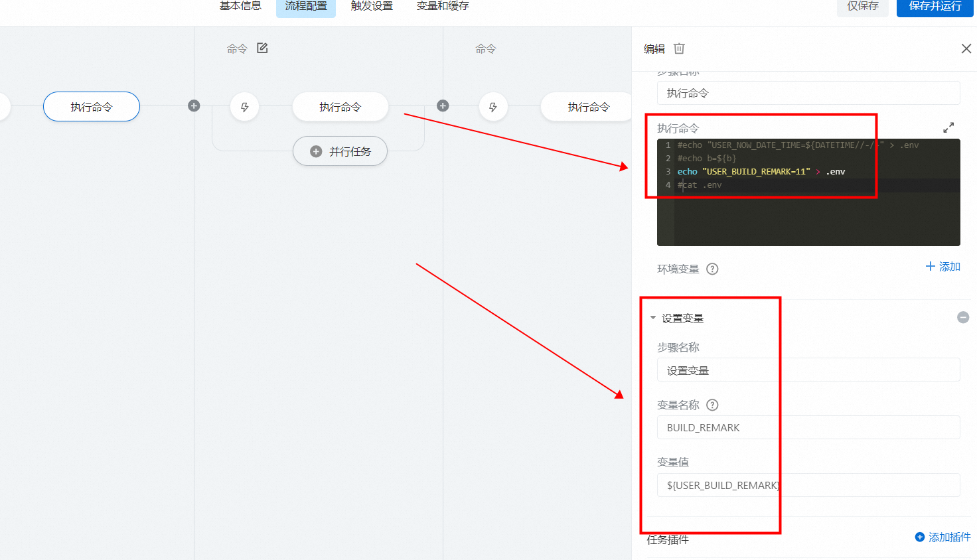Collapse the 设置变量 section

click(x=653, y=318)
